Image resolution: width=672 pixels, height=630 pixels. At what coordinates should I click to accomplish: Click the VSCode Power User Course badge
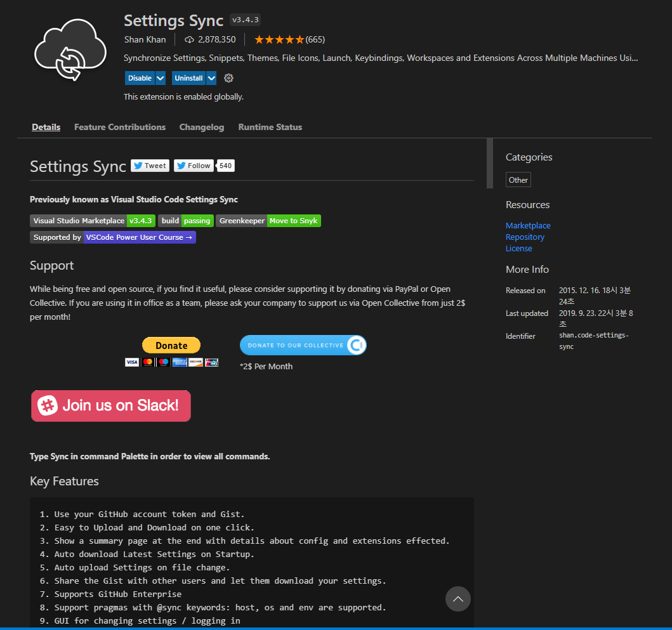pos(113,237)
